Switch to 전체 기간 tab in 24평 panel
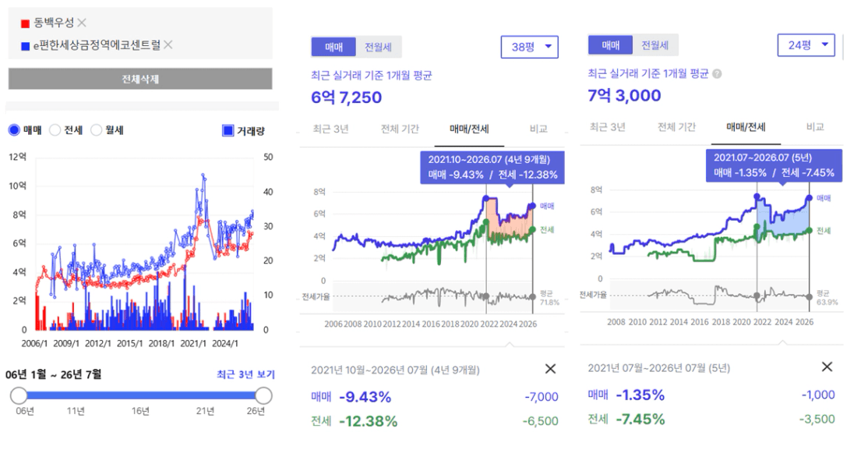The height and width of the screenshot is (457, 868). [676, 127]
